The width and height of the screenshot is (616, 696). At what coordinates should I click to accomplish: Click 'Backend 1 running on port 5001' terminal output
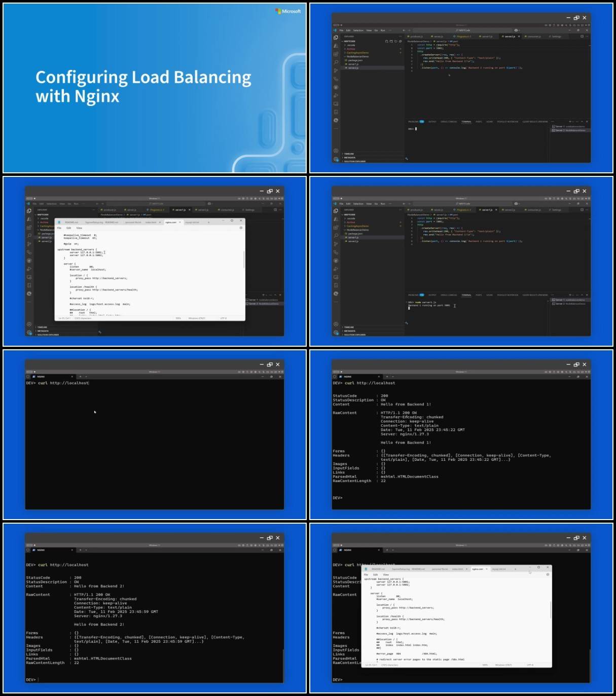[429, 305]
